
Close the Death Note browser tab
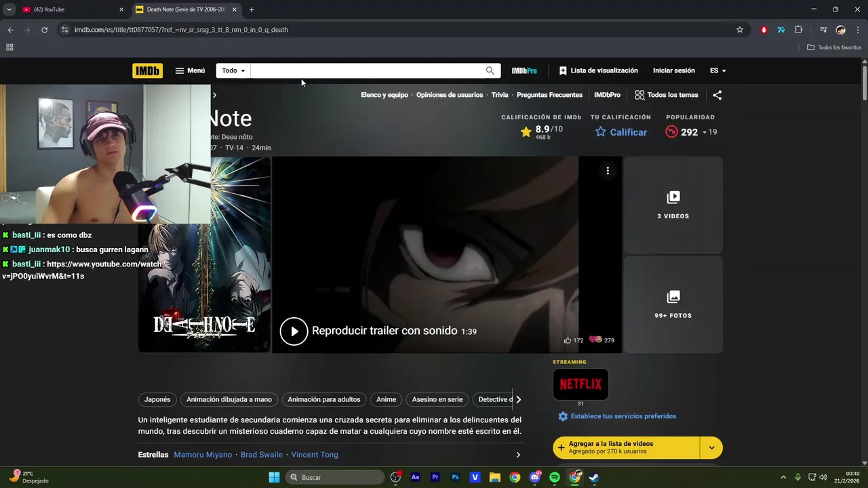click(235, 9)
